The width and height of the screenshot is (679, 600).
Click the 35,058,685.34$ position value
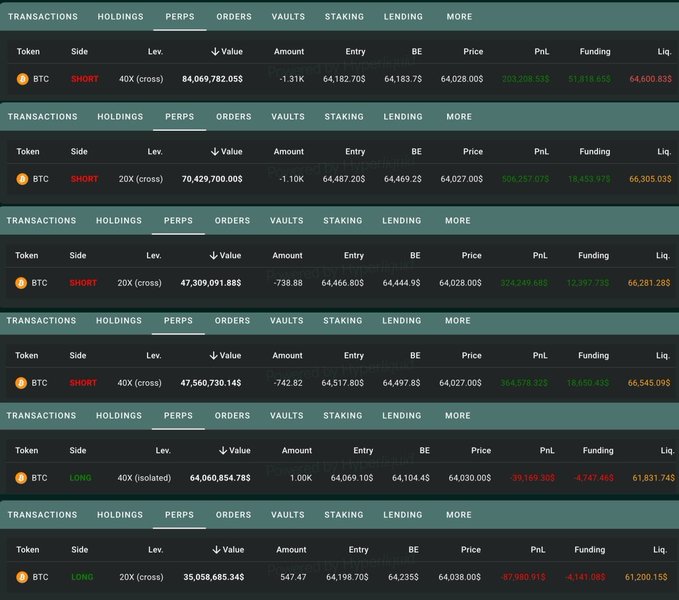pos(214,577)
